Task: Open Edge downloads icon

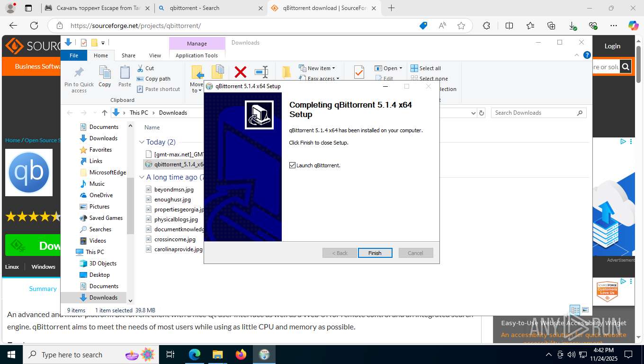Action: pos(572,26)
